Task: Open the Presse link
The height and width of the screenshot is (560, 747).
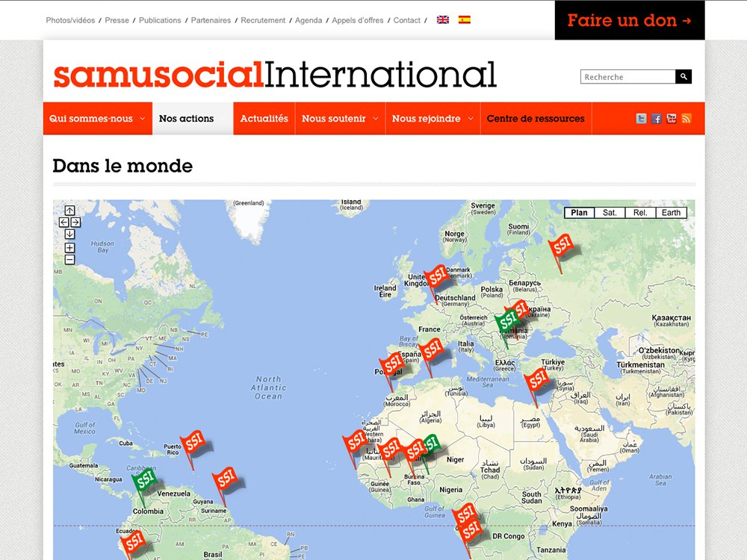Action: coord(117,20)
